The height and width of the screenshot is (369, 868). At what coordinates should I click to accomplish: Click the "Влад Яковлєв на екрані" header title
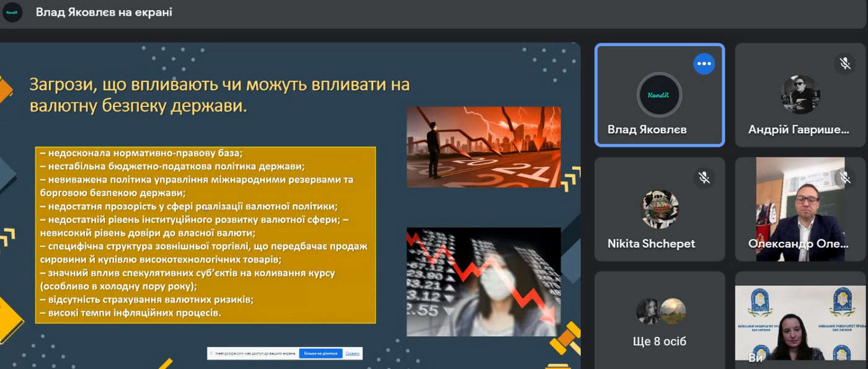click(x=104, y=12)
